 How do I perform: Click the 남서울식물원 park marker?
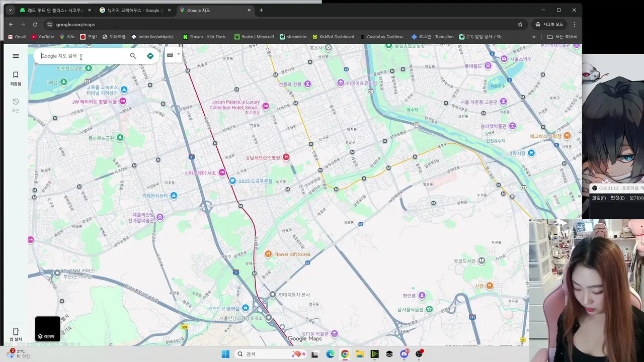pos(429,310)
